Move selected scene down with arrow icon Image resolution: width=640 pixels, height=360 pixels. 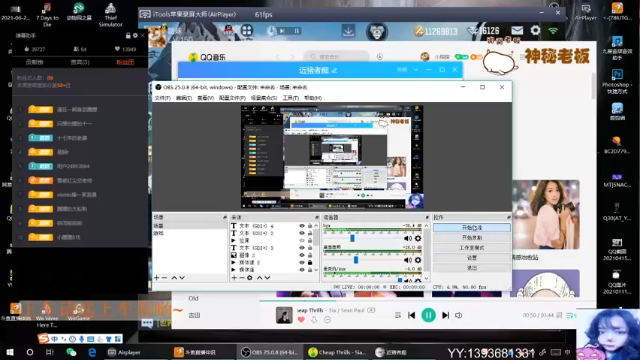(x=182, y=278)
